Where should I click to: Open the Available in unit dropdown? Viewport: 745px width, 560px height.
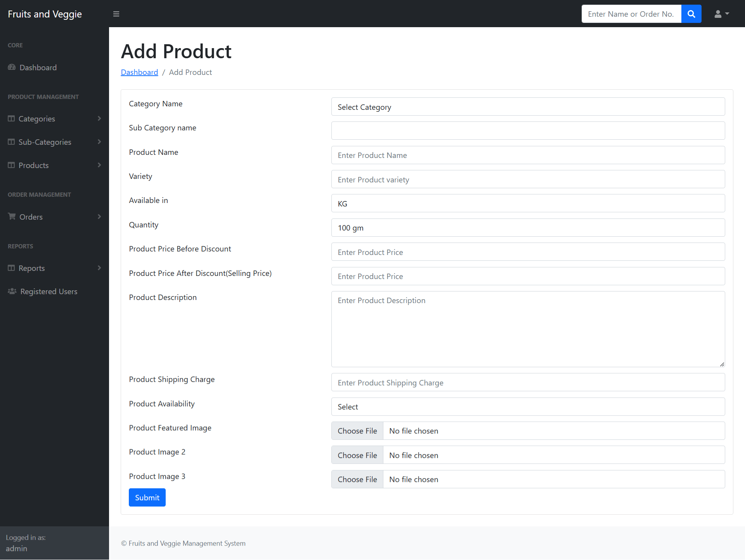click(x=528, y=203)
